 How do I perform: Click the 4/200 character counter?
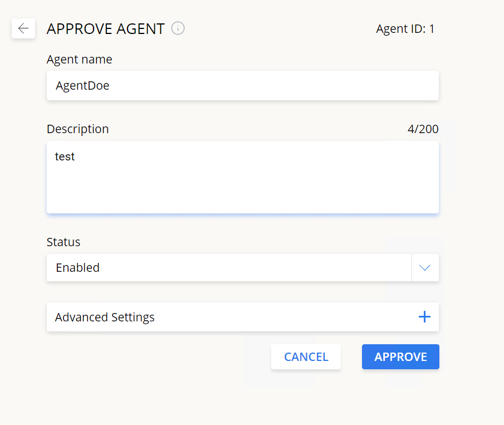(x=423, y=129)
